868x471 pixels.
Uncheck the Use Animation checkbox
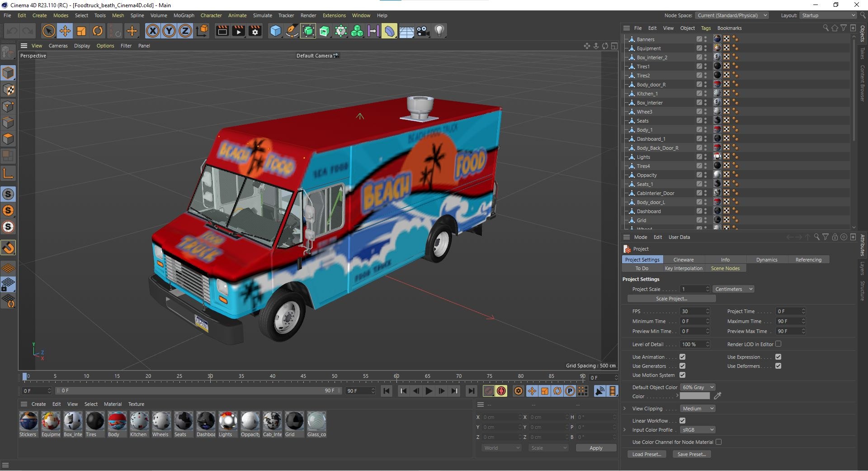[x=683, y=357]
